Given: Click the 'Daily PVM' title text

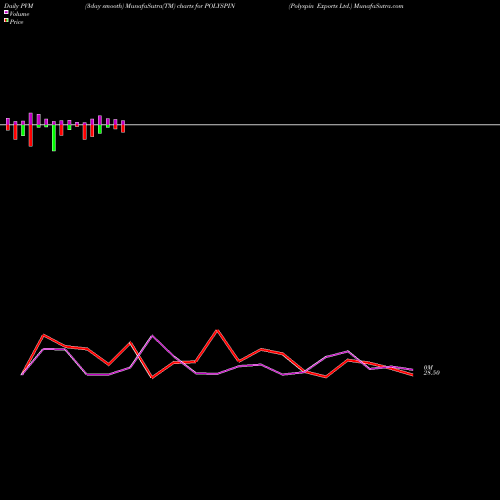Looking at the screenshot, I should click(19, 6).
